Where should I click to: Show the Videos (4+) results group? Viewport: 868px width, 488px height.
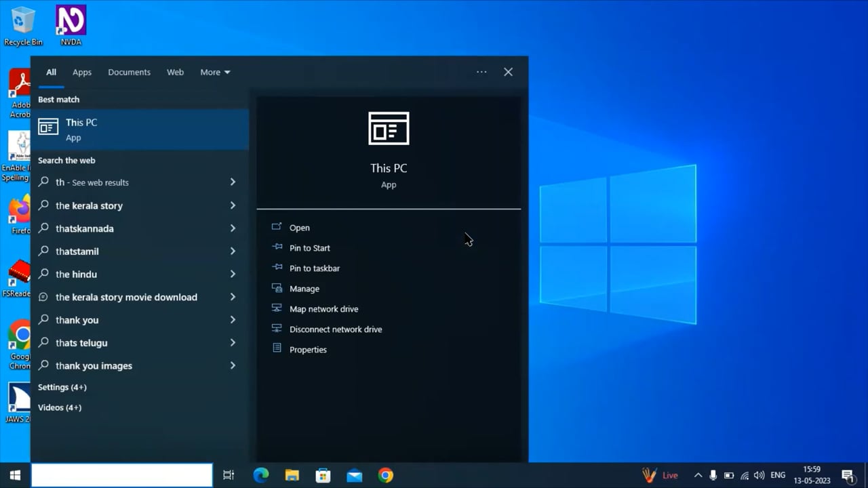coord(60,407)
